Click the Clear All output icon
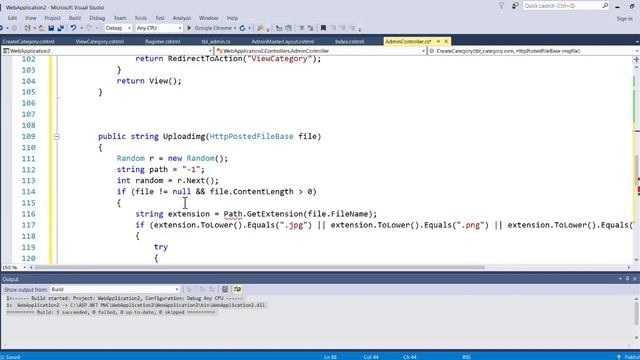Image resolution: width=640 pixels, height=360 pixels. click(x=225, y=289)
